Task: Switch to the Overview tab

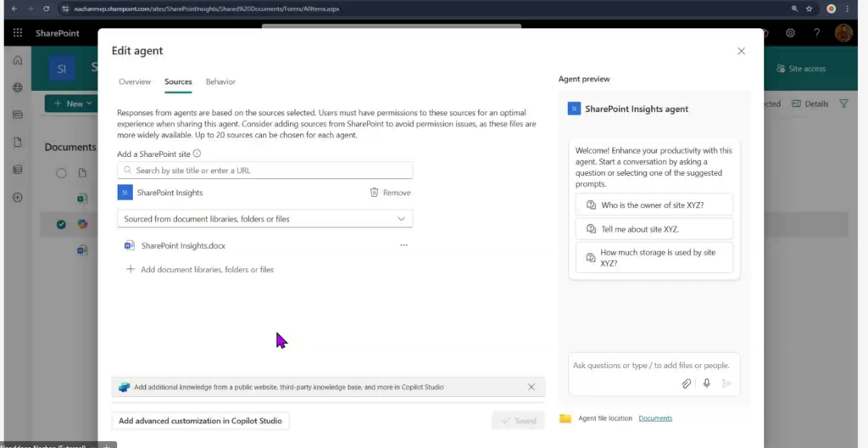Action: pyautogui.click(x=135, y=81)
